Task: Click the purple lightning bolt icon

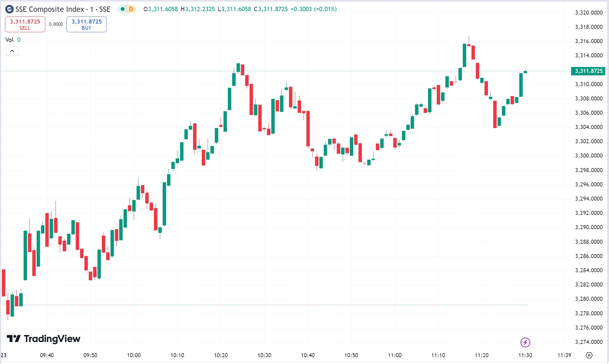Action: [525, 343]
